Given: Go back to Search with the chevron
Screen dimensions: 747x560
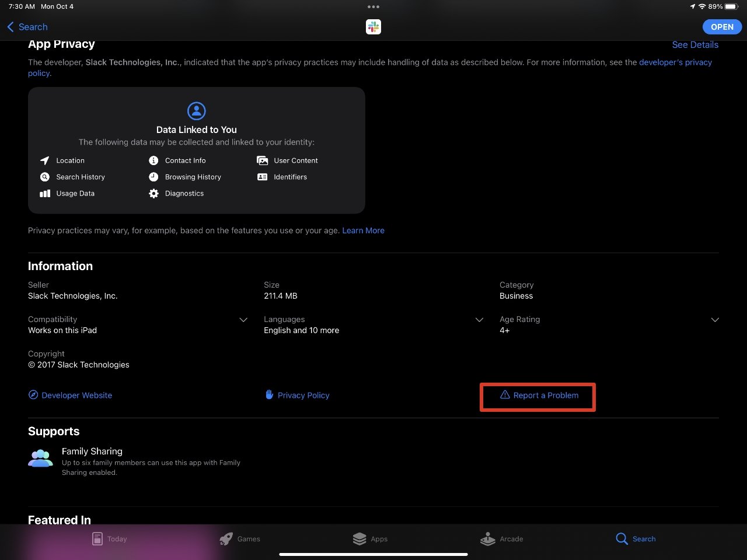Looking at the screenshot, I should [x=27, y=27].
